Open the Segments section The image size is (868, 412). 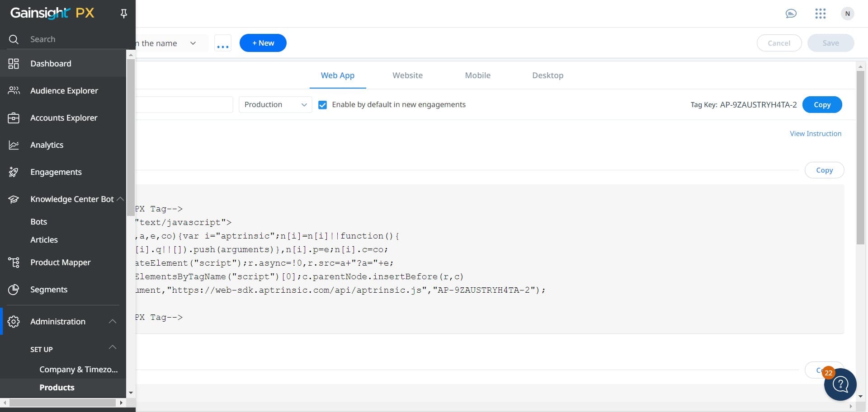(48, 289)
